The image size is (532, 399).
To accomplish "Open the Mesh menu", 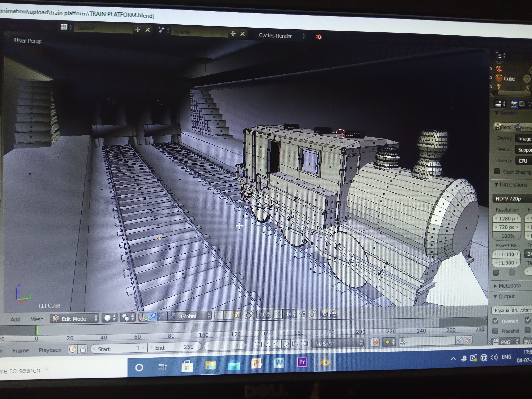I will pos(37,319).
